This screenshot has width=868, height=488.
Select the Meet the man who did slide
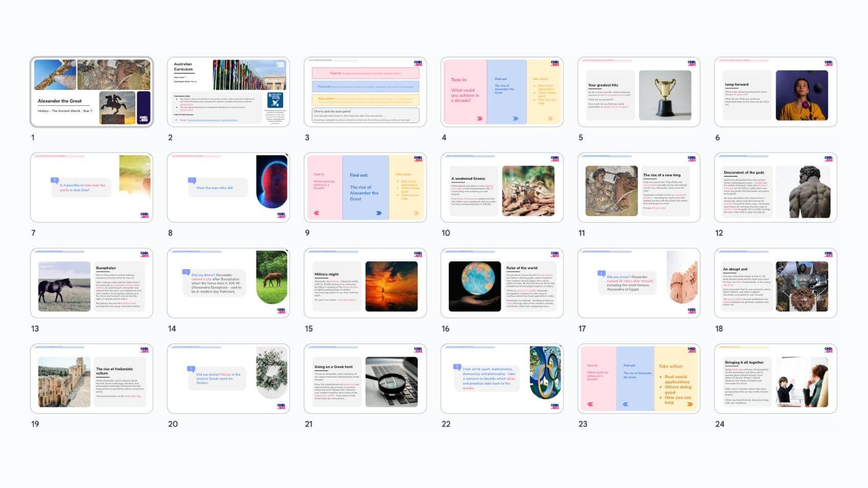coord(228,188)
